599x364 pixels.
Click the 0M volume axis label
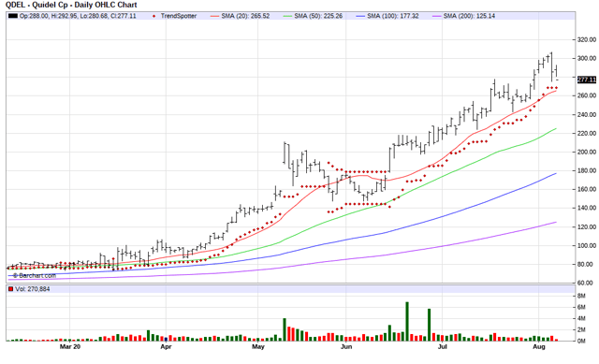(x=581, y=342)
